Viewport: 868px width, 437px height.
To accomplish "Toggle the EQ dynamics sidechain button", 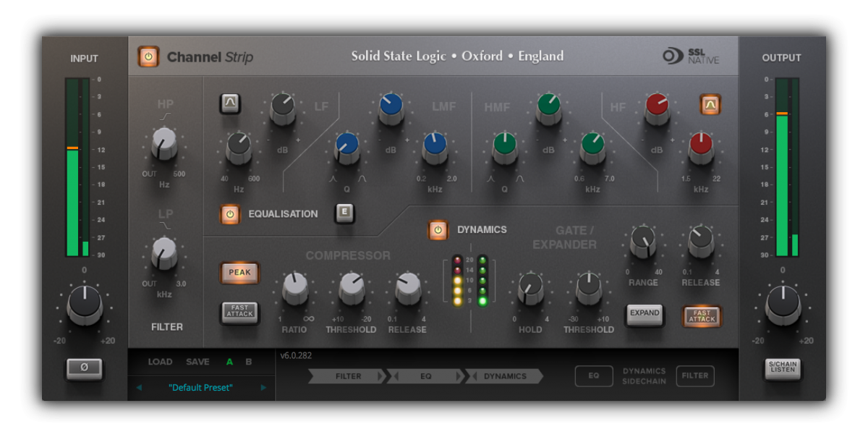I will 594,376.
